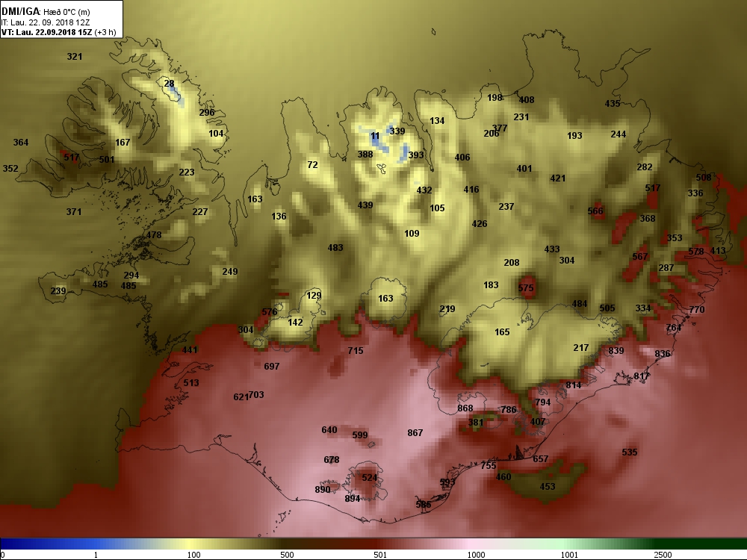Click the map value 657
This screenshot has height=560, width=747.
(x=540, y=459)
